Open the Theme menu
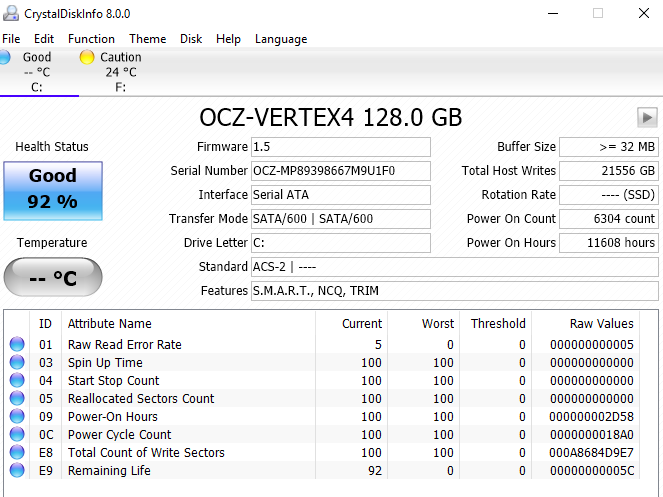 148,39
